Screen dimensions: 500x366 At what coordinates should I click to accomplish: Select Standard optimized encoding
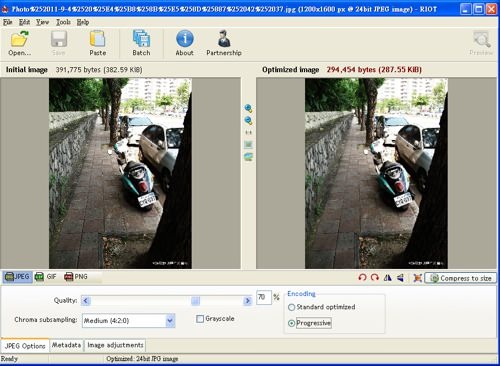point(292,307)
